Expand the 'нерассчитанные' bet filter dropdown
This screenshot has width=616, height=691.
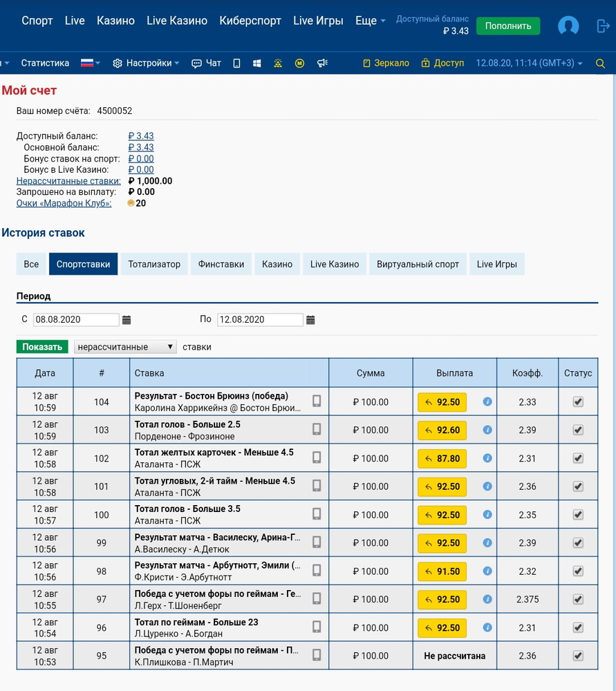[x=125, y=347]
